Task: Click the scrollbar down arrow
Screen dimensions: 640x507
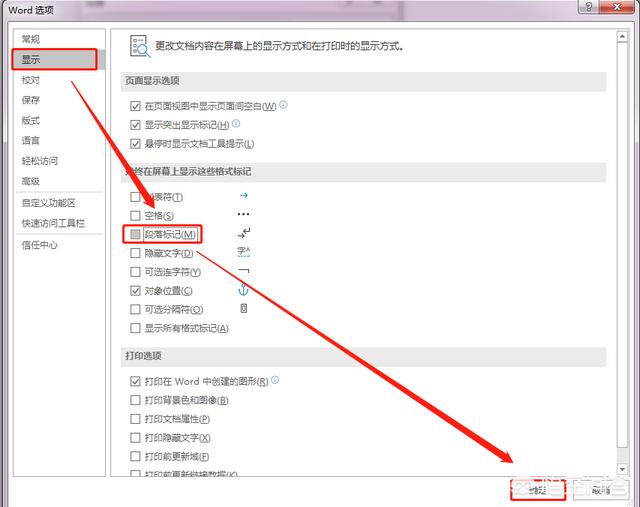Action: [x=622, y=469]
